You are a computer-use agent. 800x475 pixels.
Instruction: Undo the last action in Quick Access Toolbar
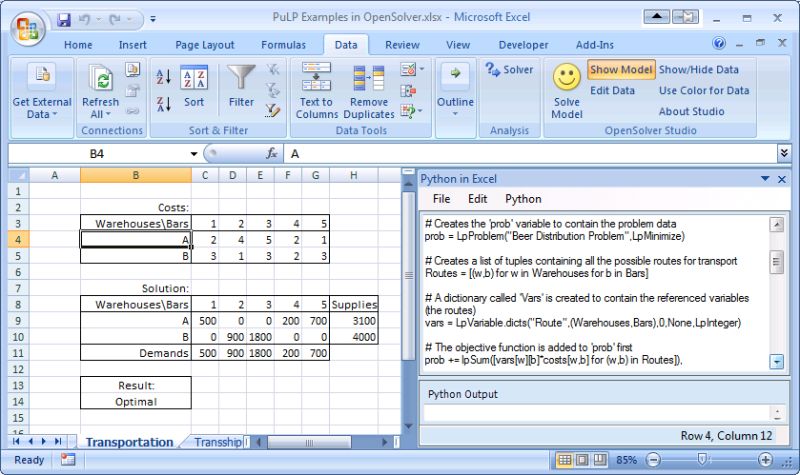tap(84, 20)
